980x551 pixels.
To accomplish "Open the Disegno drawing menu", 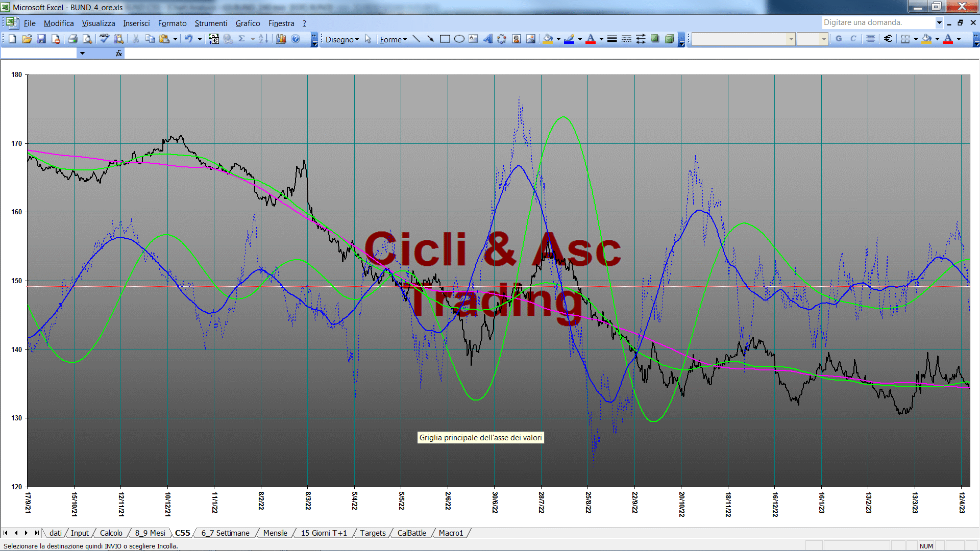I will pos(342,39).
